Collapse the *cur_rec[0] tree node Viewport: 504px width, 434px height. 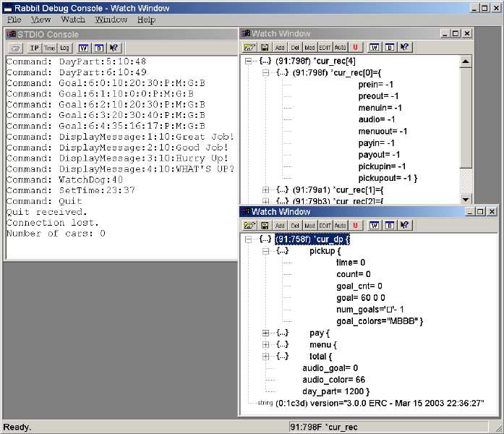(x=265, y=72)
